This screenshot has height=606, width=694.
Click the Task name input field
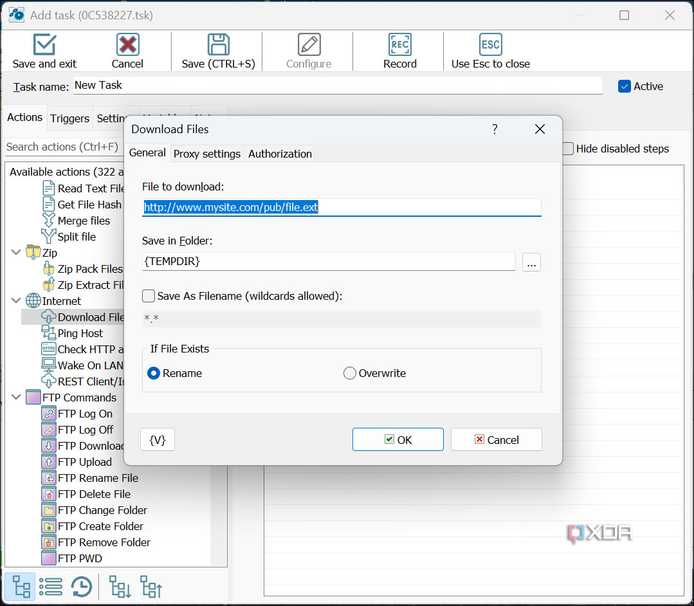coord(338,85)
